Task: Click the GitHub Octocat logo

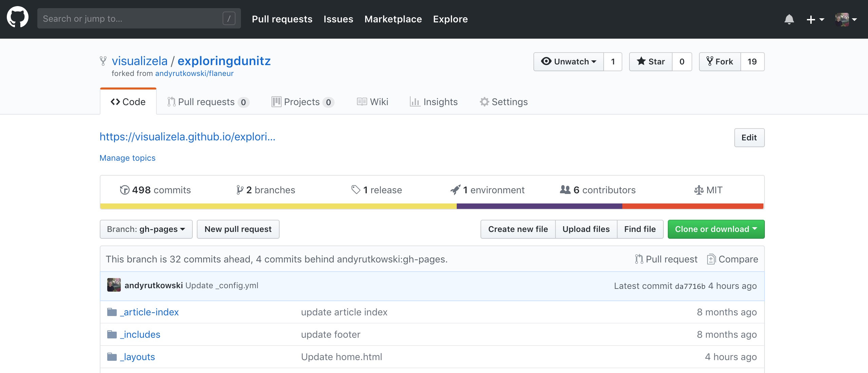Action: (x=18, y=18)
